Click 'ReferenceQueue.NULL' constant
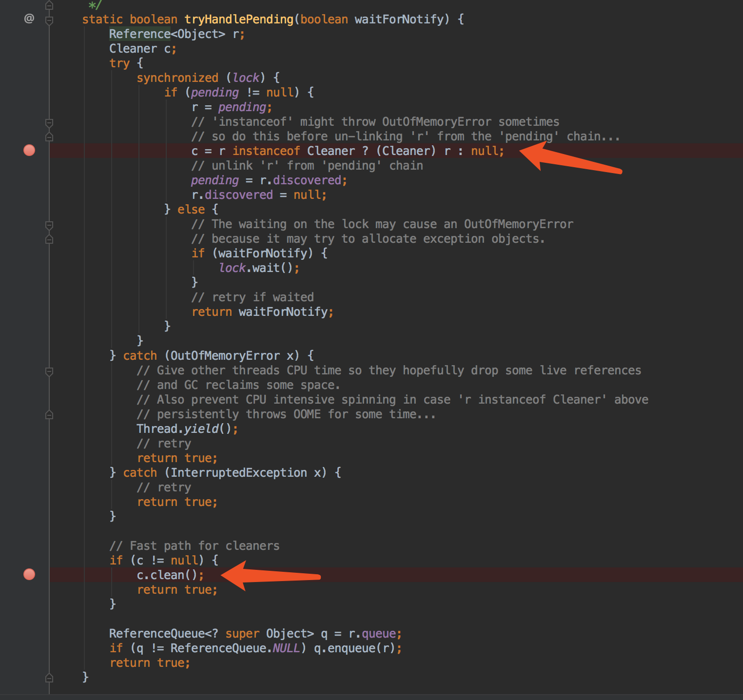This screenshot has height=700, width=743. 235,648
